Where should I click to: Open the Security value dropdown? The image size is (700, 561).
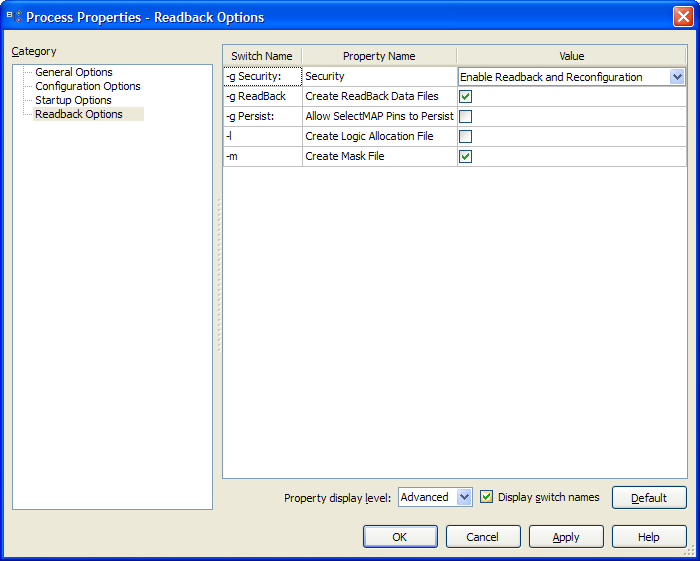click(677, 77)
